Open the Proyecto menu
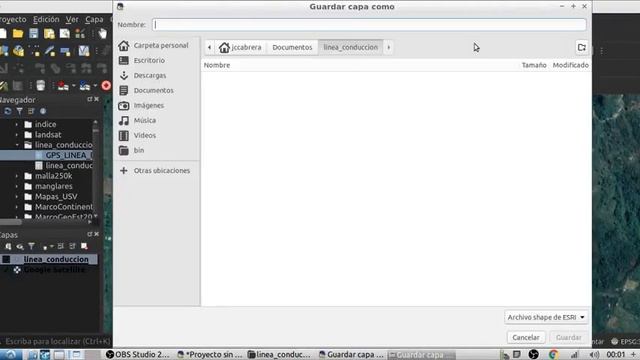 [13, 19]
